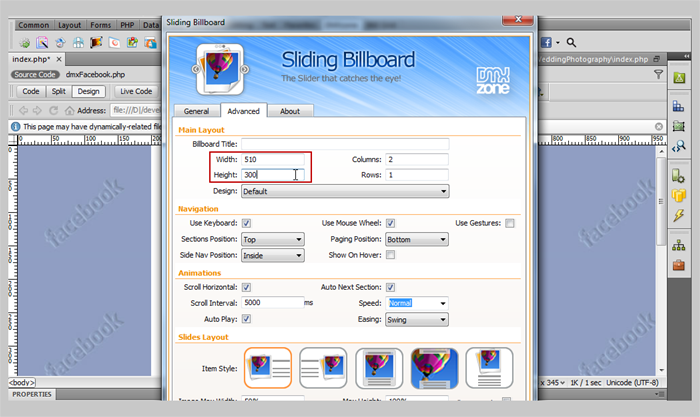
Task: Open the Common insert category tab
Action: (x=33, y=25)
